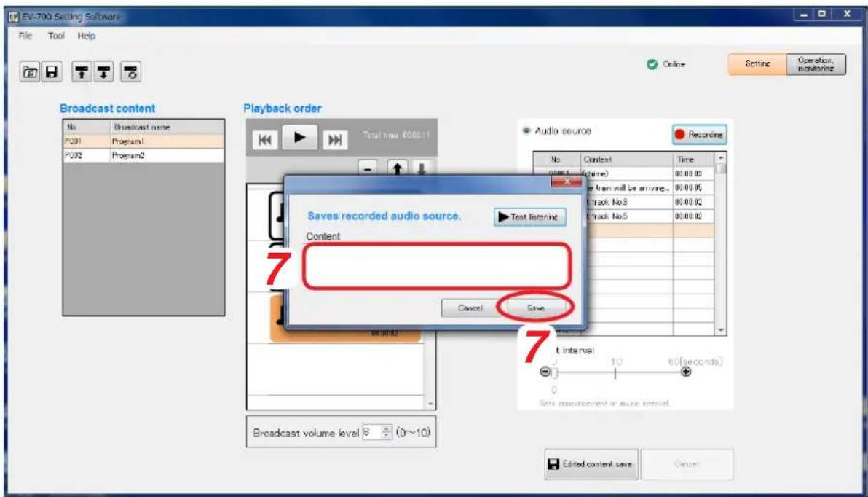Play the Playback order sequence
The width and height of the screenshot is (868, 497).
pos(299,138)
